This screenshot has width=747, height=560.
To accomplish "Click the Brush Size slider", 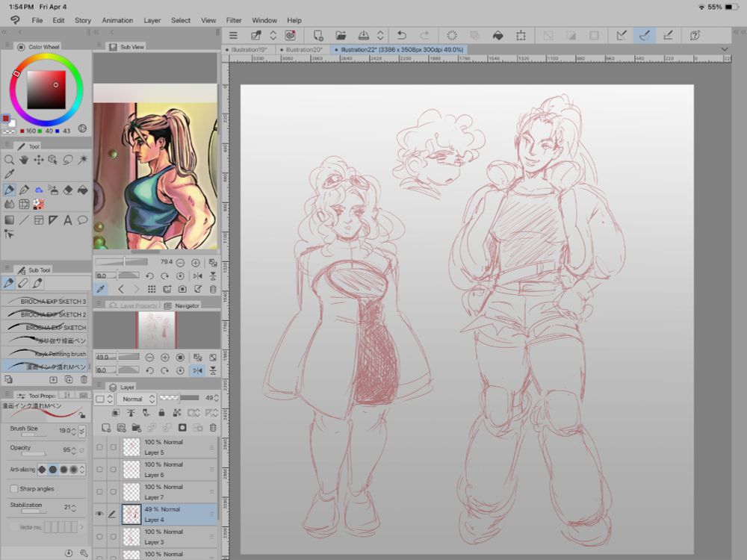I will 34,435.
